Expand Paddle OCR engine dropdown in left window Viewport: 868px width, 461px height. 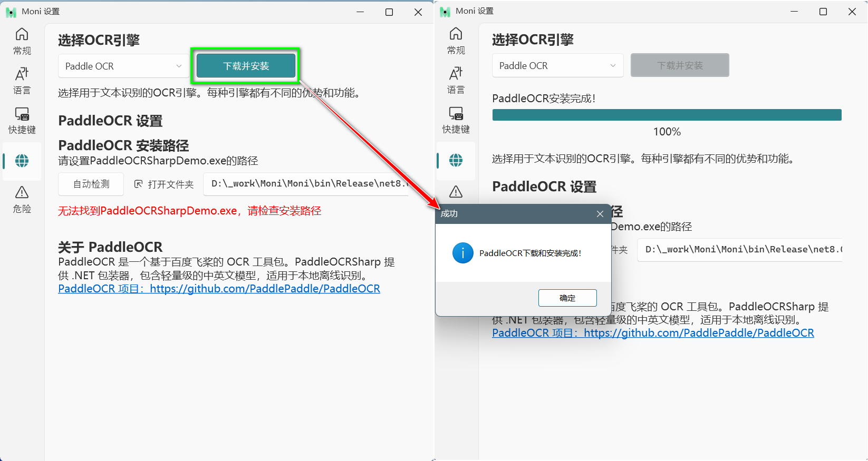point(123,66)
